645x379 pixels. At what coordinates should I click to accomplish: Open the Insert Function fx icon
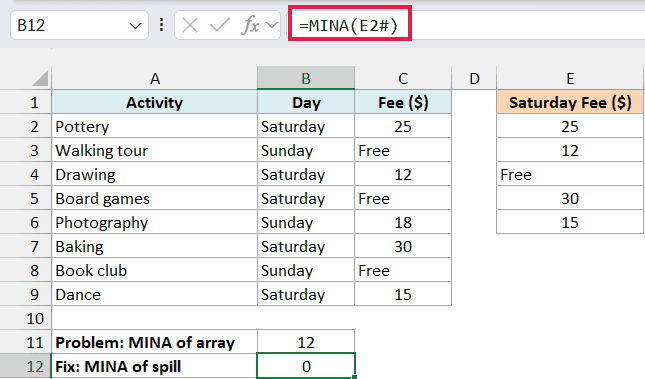pyautogui.click(x=250, y=26)
